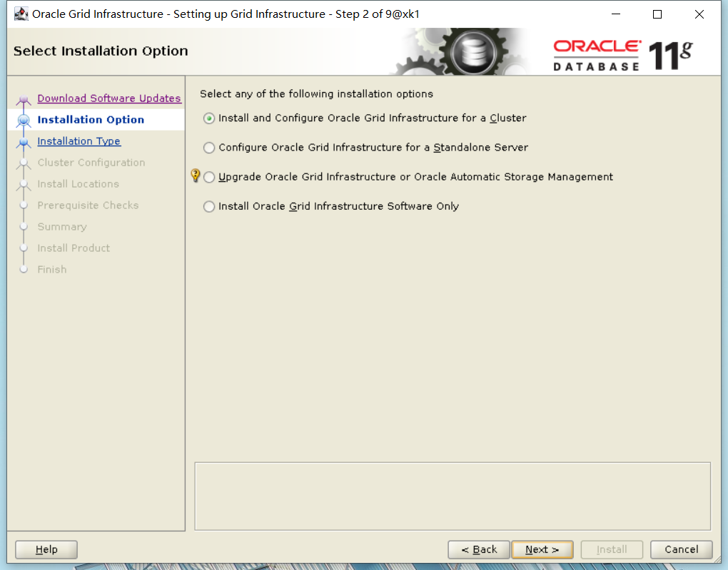Click the installer icon in the title bar
Image resolution: width=728 pixels, height=570 pixels.
point(21,14)
